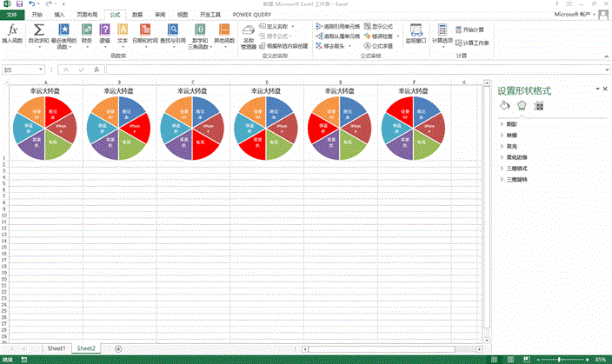The image size is (612, 364).
Task: Expand the 发光 glow section
Action: [x=514, y=146]
